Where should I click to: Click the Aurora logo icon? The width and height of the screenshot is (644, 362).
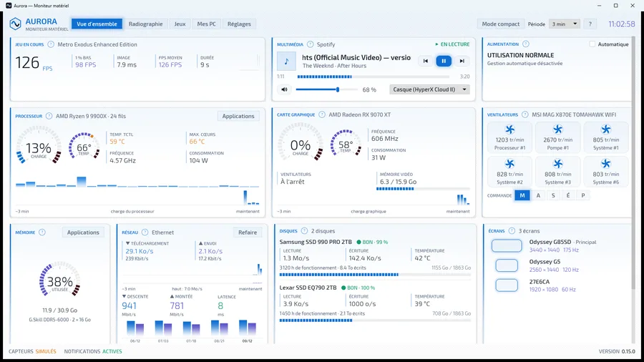point(15,24)
